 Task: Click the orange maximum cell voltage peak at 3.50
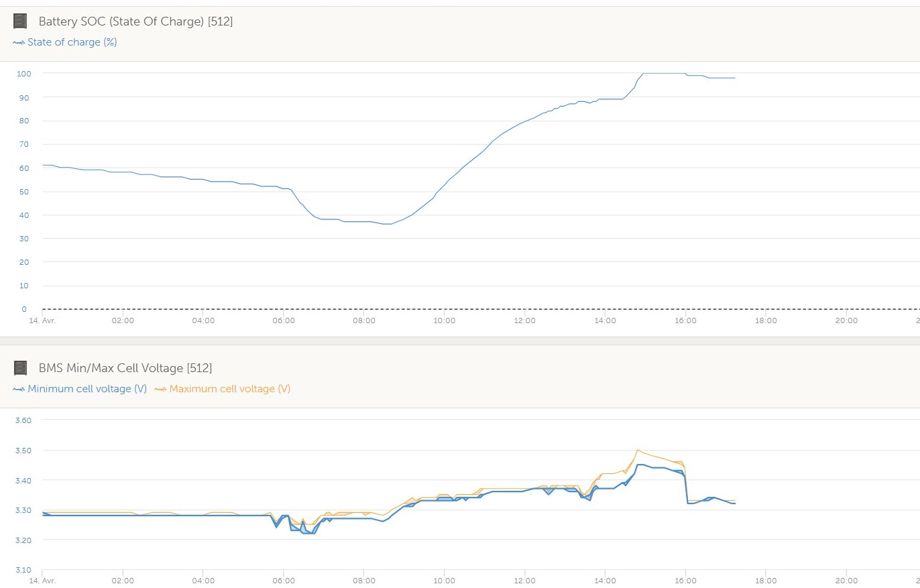pos(637,450)
